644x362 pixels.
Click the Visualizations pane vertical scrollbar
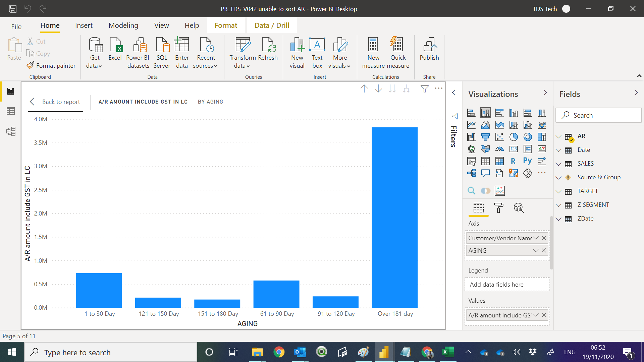(551, 243)
